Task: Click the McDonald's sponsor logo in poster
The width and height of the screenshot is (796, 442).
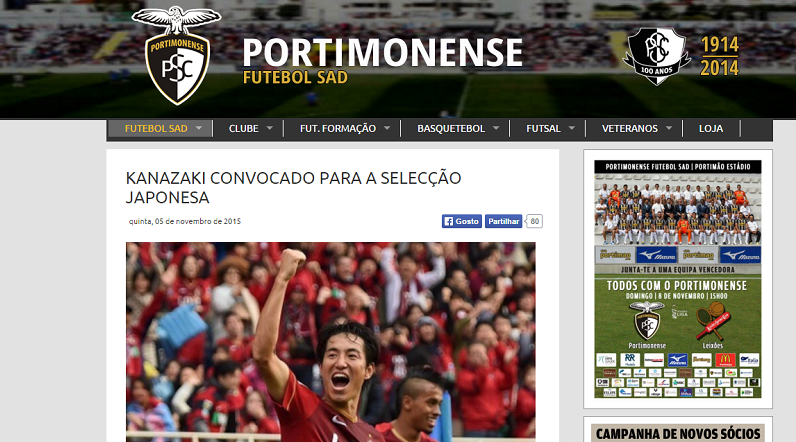Action: coord(725,360)
